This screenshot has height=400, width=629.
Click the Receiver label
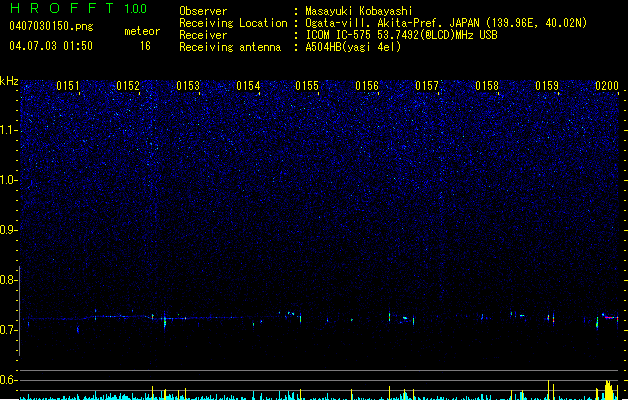point(203,35)
